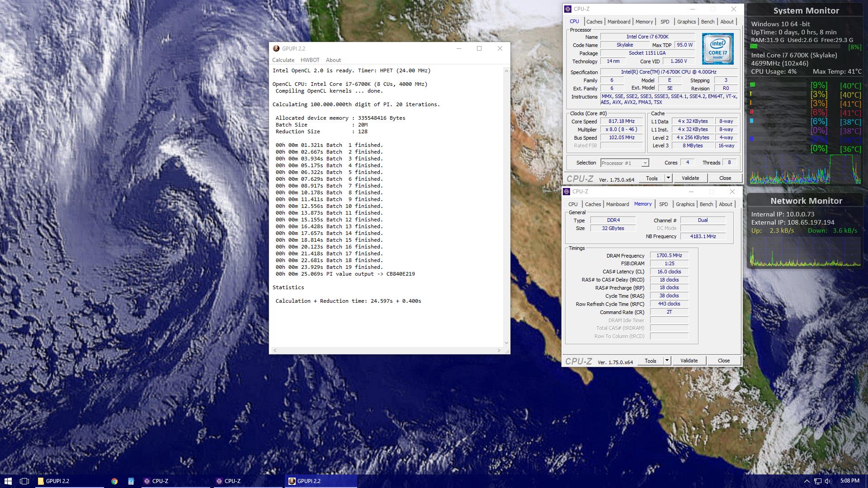
Task: Select SPD tab in bottom CPU-Z window
Action: [x=663, y=204]
